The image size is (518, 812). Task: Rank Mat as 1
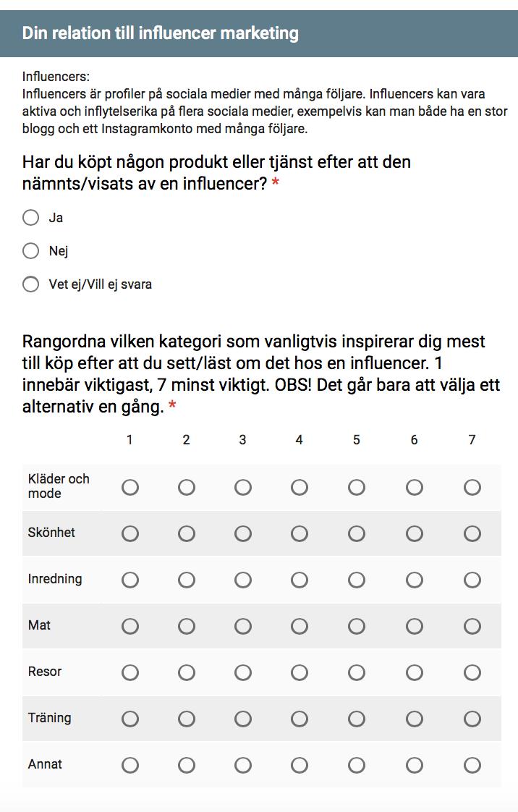tap(130, 626)
